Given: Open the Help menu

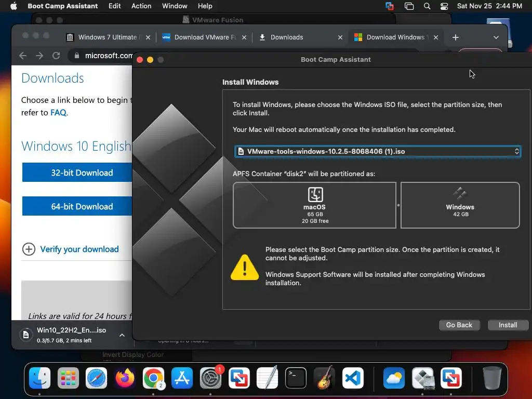Looking at the screenshot, I should coord(205,6).
